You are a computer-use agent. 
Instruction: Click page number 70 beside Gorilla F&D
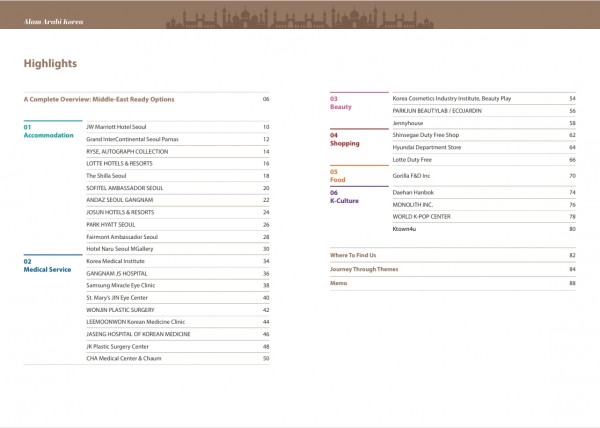[572, 176]
